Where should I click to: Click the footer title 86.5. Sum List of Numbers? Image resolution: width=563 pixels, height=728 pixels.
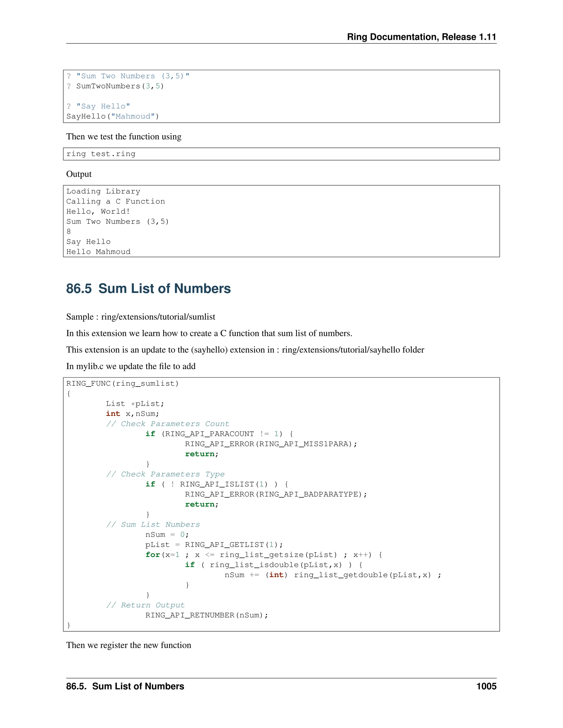coord(125,686)
